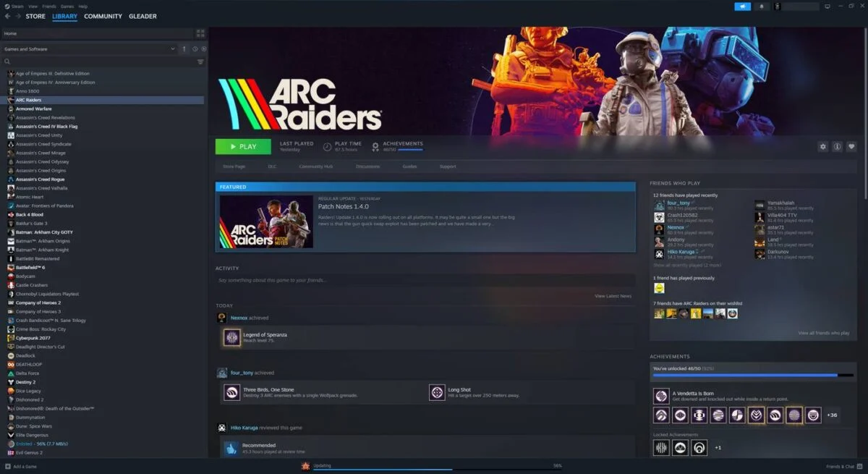Screen dimensions: 868x474
Task: Switch to the COMMUNITY tab
Action: (x=102, y=16)
